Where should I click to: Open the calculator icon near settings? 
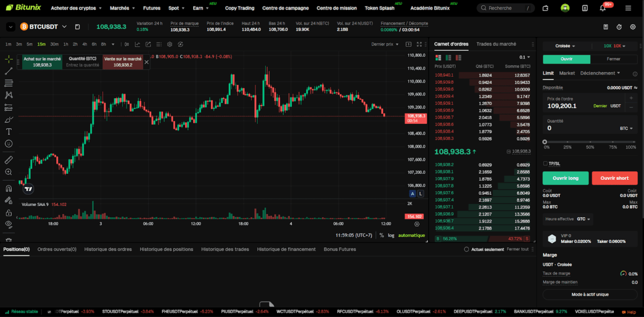coord(605,27)
